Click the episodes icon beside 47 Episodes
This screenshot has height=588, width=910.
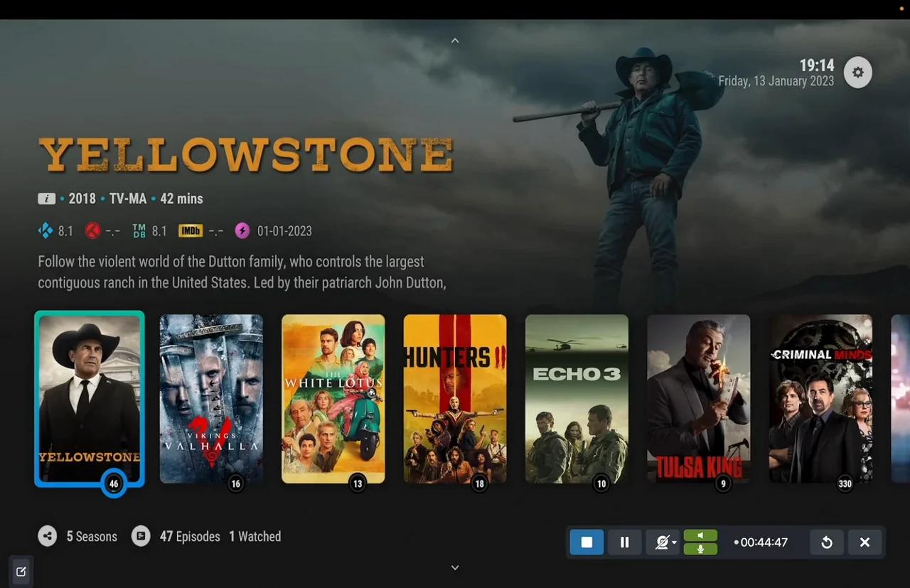[x=141, y=536]
